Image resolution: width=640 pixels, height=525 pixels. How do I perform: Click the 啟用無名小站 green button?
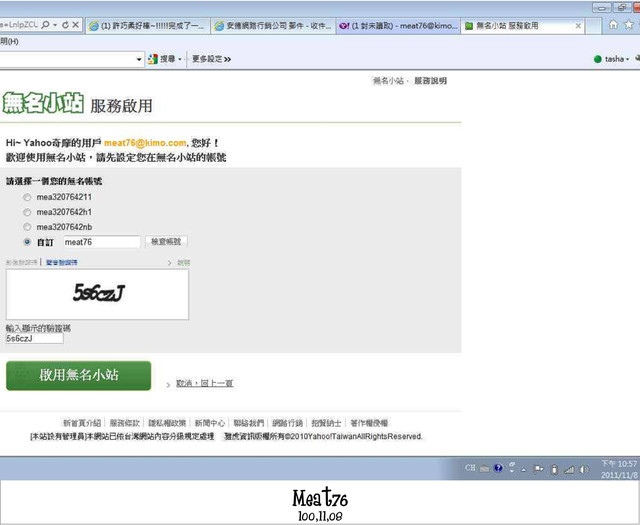(79, 376)
